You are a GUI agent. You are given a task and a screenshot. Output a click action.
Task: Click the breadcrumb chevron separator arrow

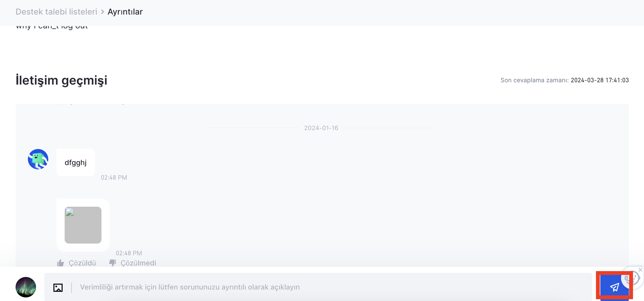point(102,12)
